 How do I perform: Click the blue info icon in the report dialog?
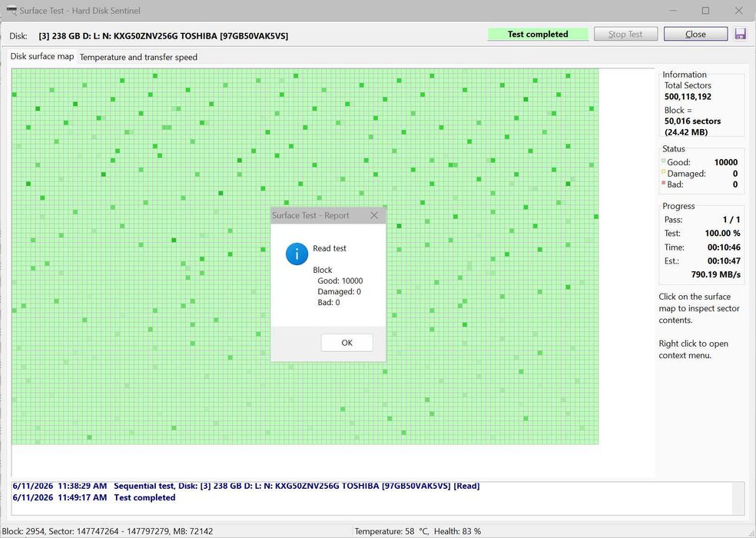coord(297,254)
